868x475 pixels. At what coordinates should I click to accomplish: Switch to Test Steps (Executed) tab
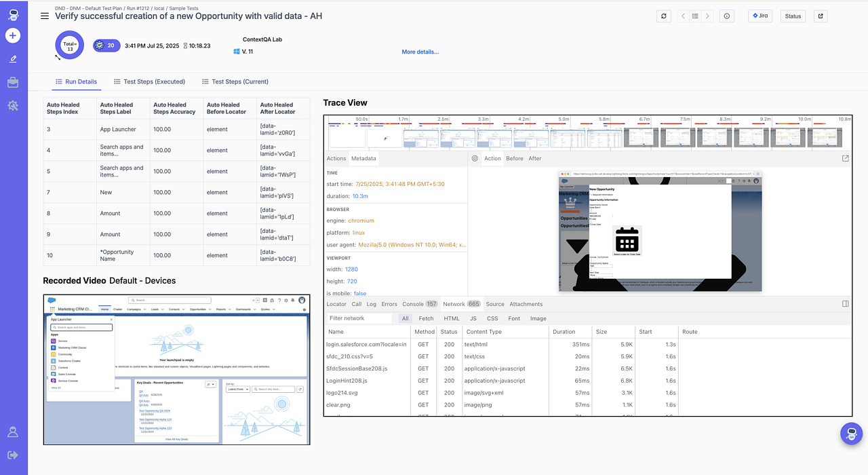click(x=149, y=81)
